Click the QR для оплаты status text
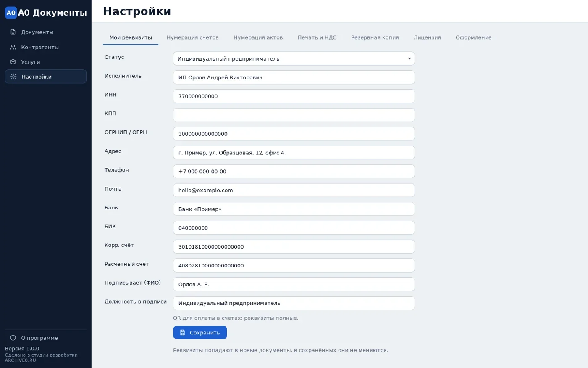588x368 pixels. point(236,318)
